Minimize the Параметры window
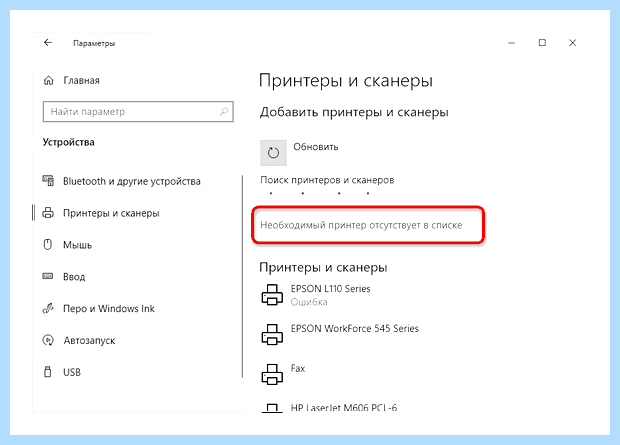 coord(512,43)
